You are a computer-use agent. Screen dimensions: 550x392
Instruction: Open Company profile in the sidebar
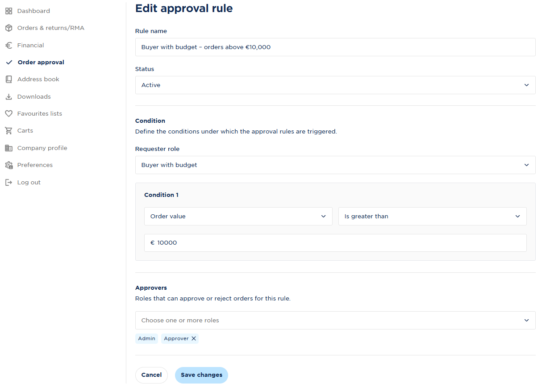(x=42, y=148)
